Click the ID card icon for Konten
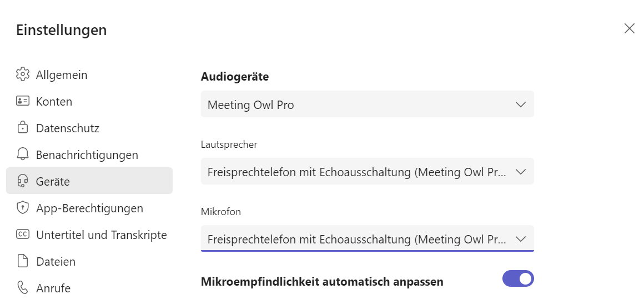Viewport: 644px width, 299px height. click(22, 101)
